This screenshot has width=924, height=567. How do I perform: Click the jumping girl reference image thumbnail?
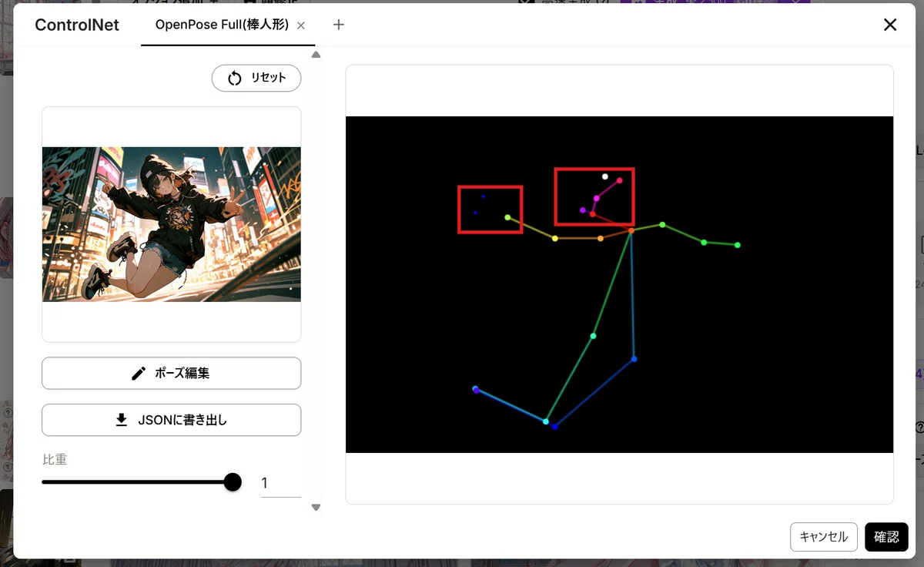(171, 224)
